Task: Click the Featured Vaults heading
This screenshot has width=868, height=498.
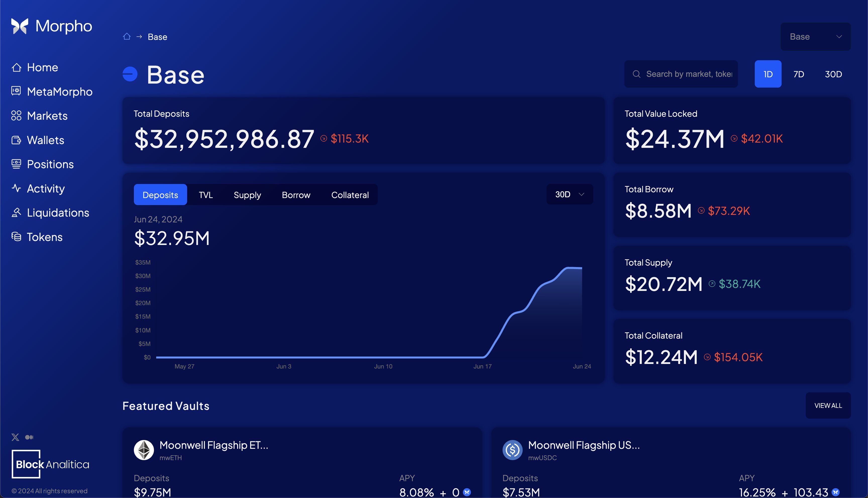Action: coord(166,406)
